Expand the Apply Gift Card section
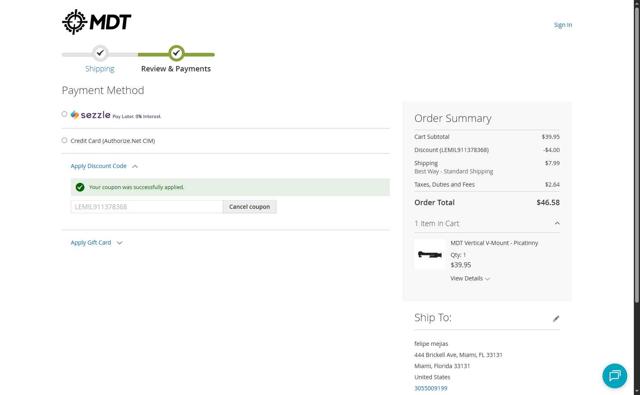The width and height of the screenshot is (640, 395). [96, 242]
